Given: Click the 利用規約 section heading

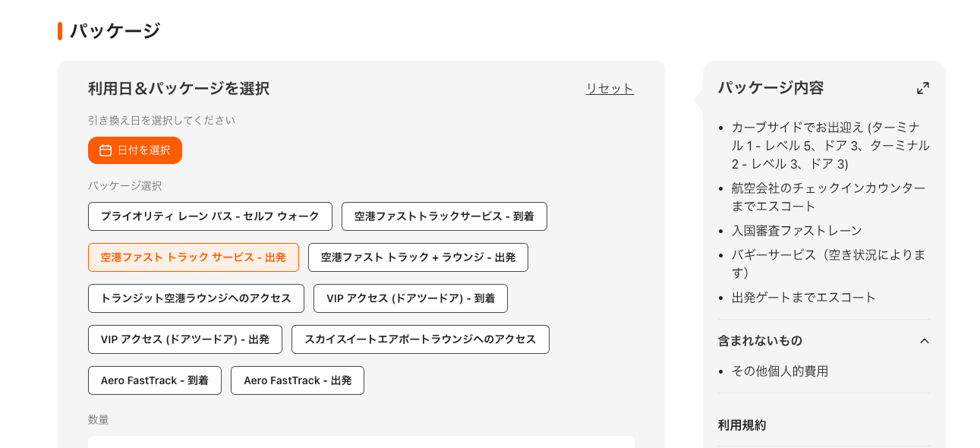Looking at the screenshot, I should point(742,425).
